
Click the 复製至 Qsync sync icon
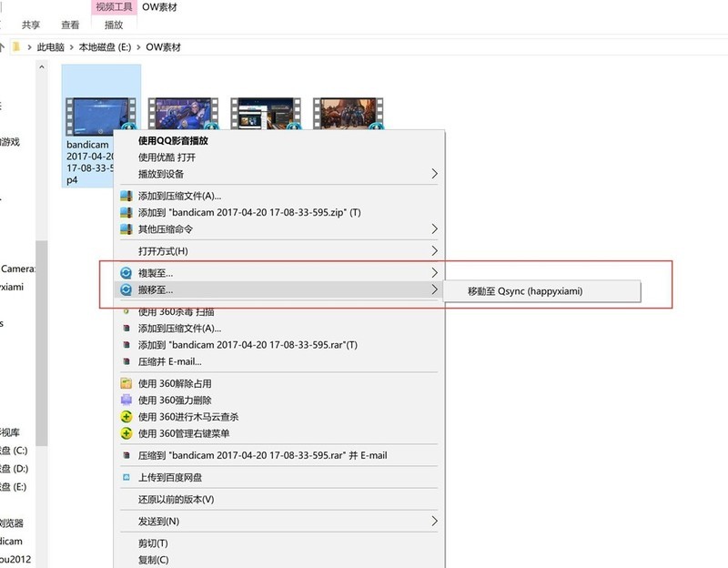point(125,270)
